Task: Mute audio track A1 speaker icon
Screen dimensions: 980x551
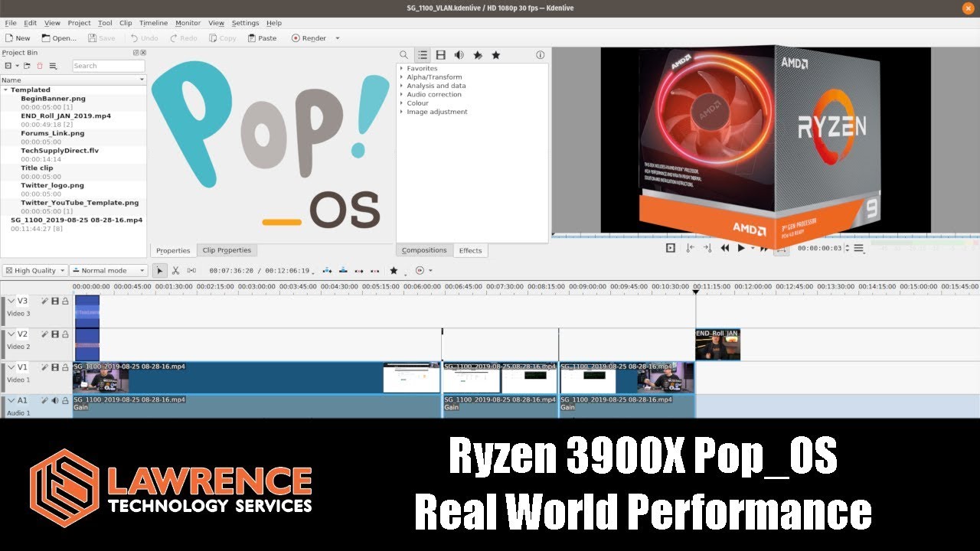Action: [x=55, y=400]
